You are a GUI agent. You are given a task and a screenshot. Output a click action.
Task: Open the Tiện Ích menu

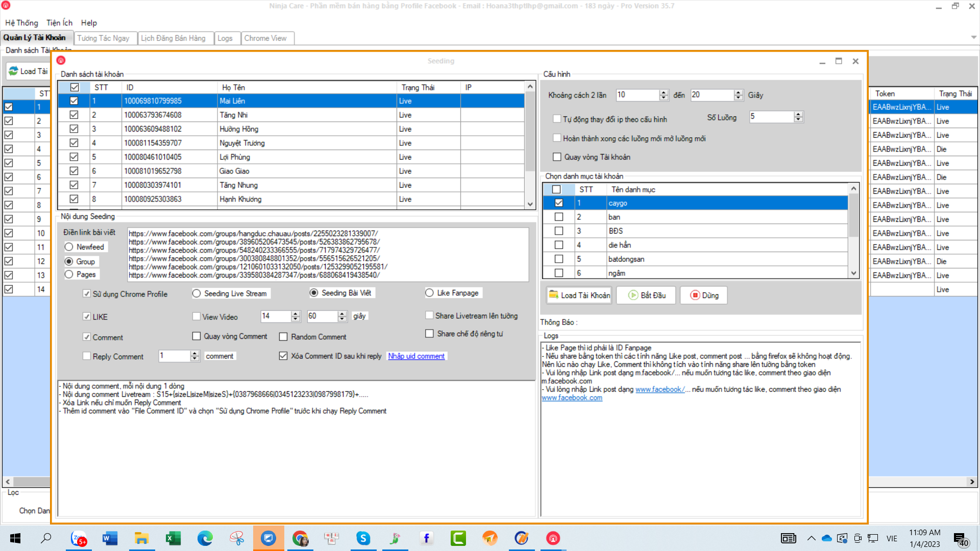[x=59, y=23]
